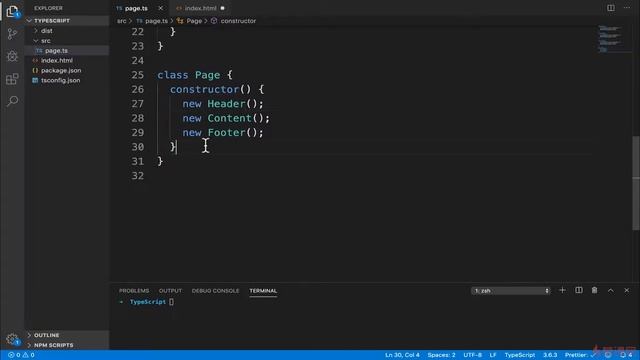Click the editor vertical scrollbar

(x=636, y=183)
